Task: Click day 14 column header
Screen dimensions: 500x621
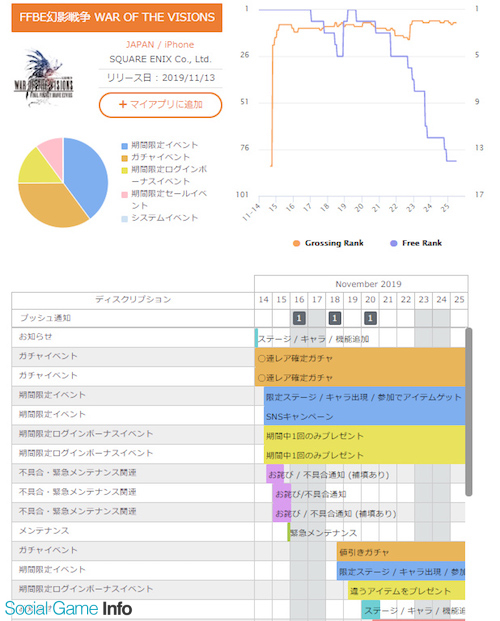Action: point(263,300)
